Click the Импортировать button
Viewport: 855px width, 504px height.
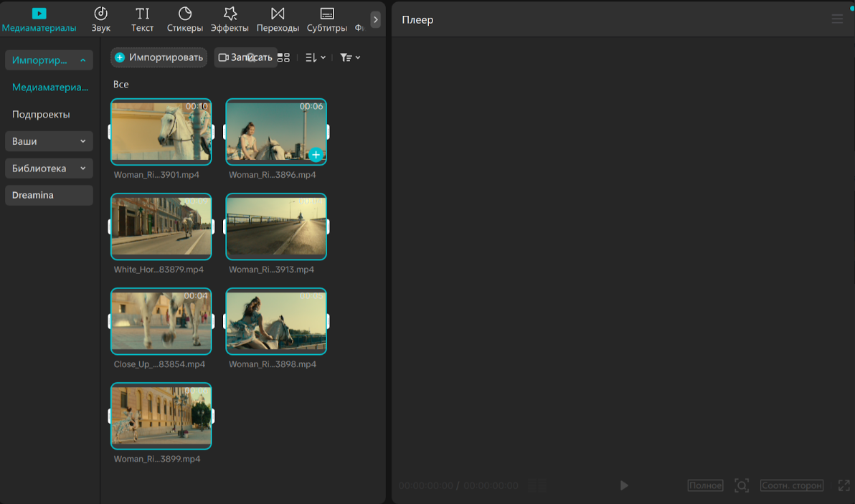click(159, 57)
